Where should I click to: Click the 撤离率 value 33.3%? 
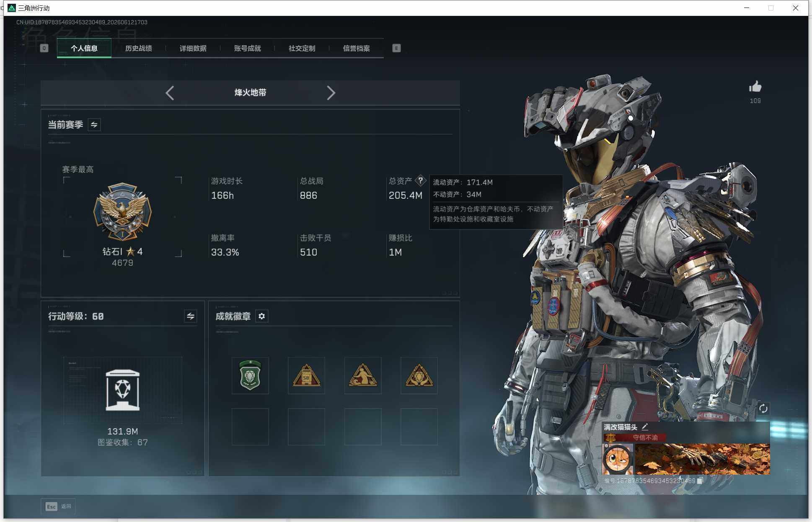click(x=225, y=252)
